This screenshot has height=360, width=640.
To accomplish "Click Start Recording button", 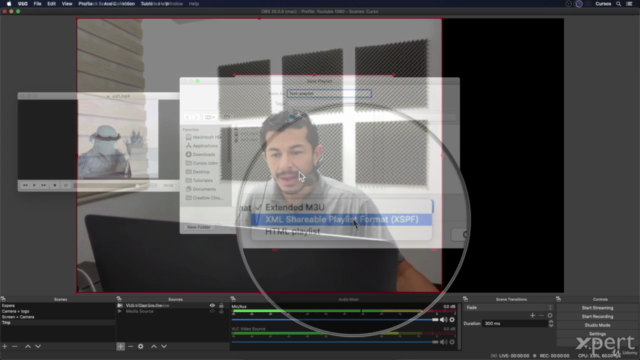I will coord(597,316).
